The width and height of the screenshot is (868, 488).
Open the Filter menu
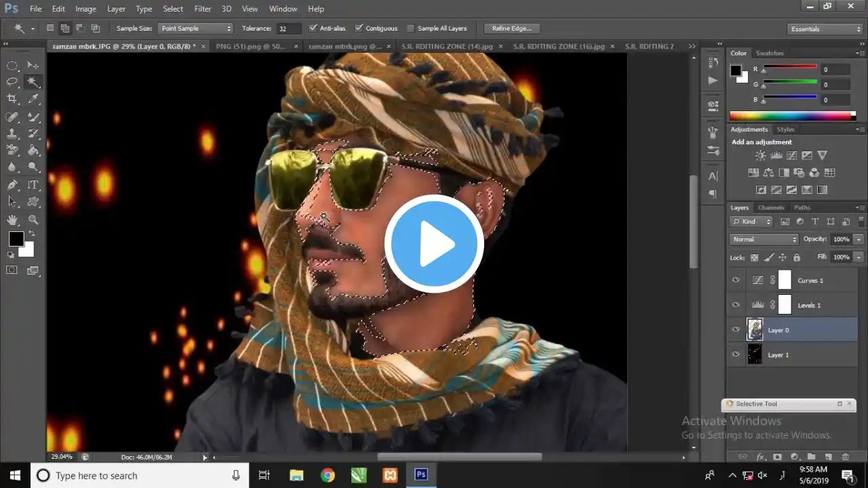(x=203, y=9)
